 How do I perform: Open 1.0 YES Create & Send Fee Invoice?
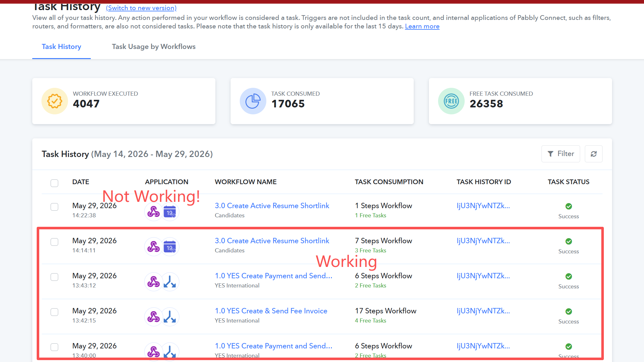(271, 311)
